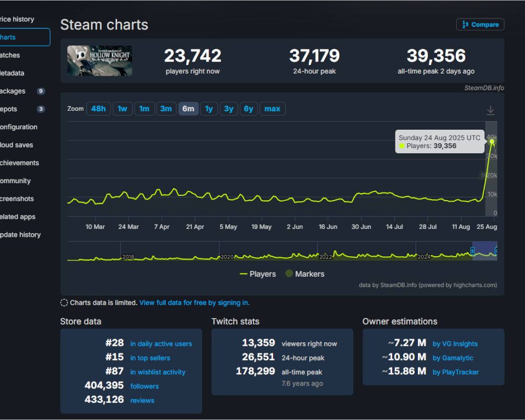Click the chart download icon

pyautogui.click(x=490, y=109)
